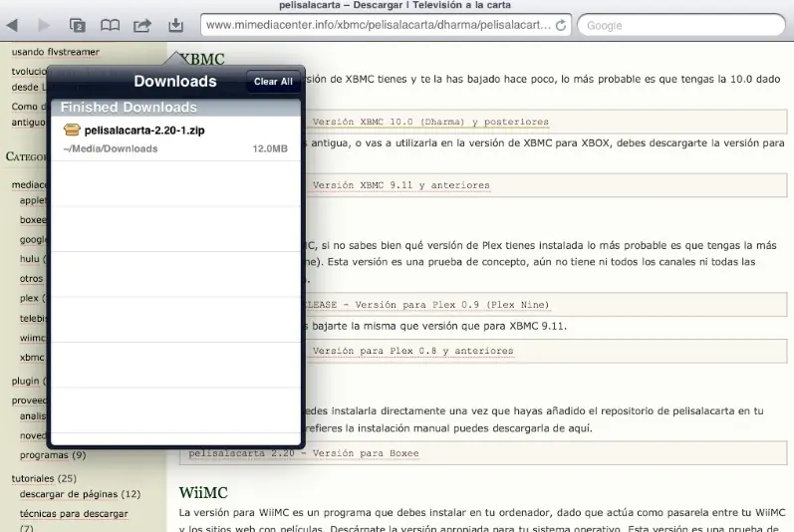
Task: Click the Finished Downloads section header
Action: [175, 108]
